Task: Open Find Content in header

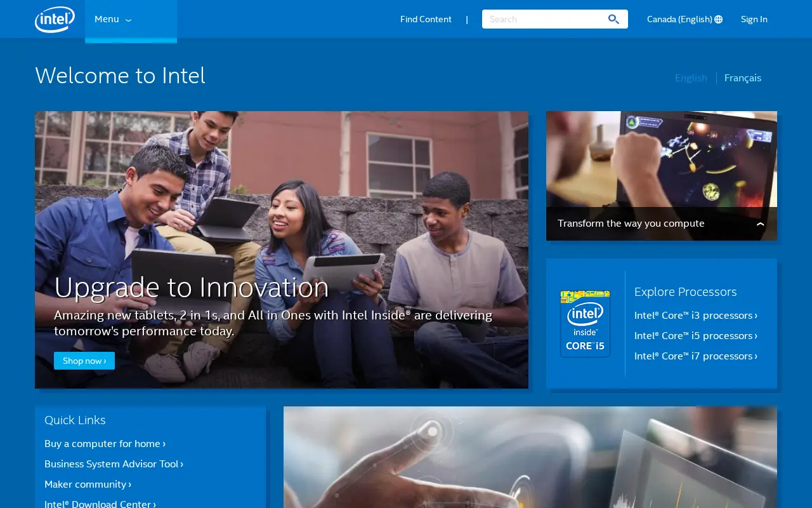Action: [x=426, y=19]
